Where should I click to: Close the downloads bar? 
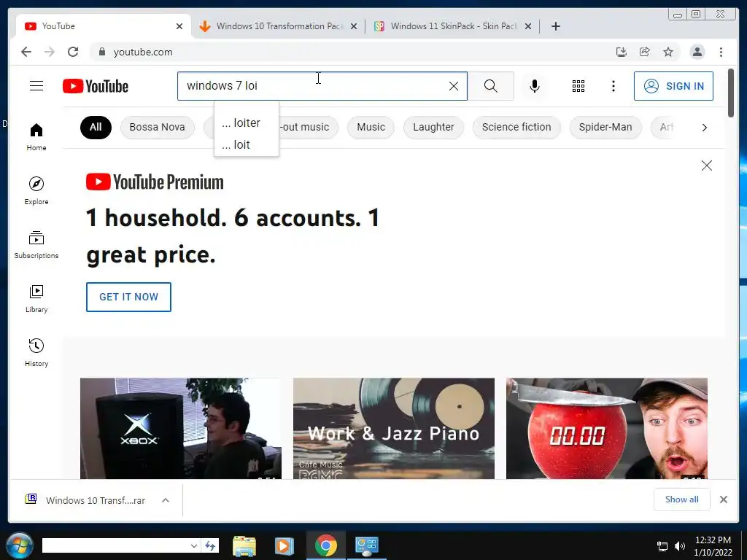pyautogui.click(x=723, y=499)
